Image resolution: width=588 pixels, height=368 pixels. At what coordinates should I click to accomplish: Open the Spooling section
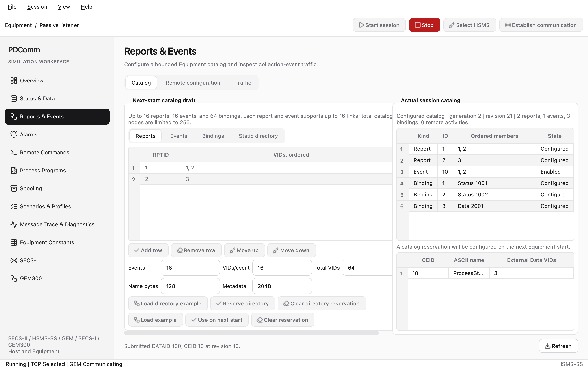pos(57,189)
